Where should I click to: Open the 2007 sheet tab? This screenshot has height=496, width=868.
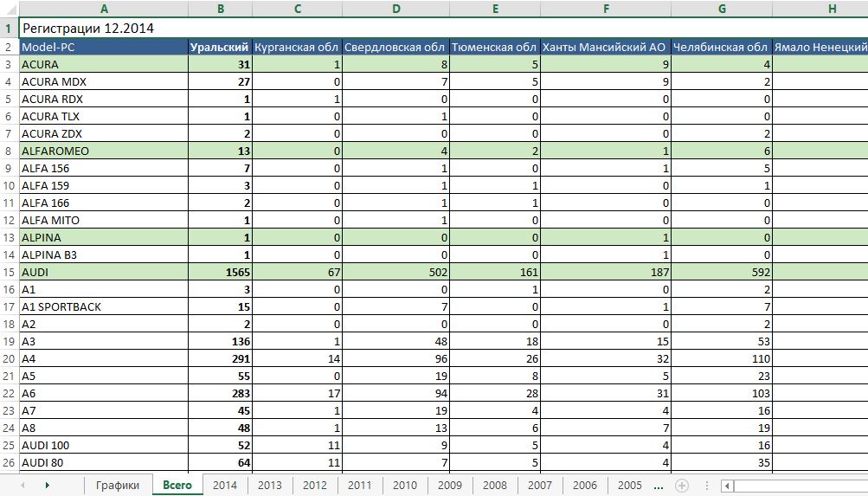tap(540, 486)
